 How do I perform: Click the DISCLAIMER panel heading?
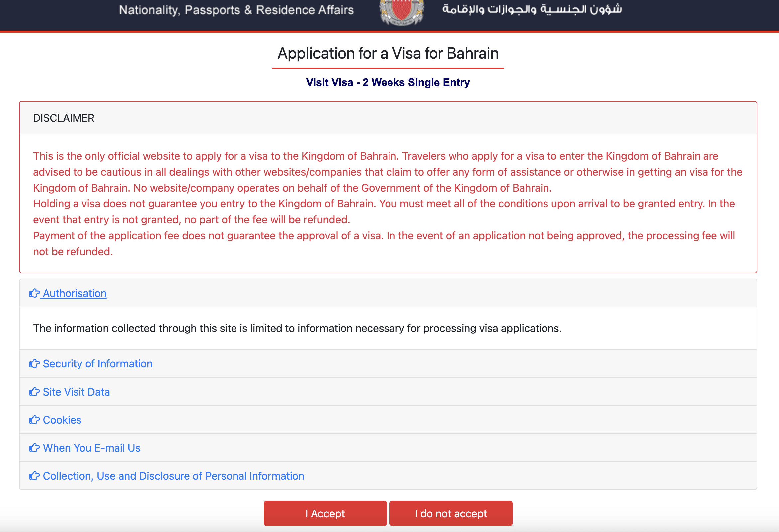(64, 118)
